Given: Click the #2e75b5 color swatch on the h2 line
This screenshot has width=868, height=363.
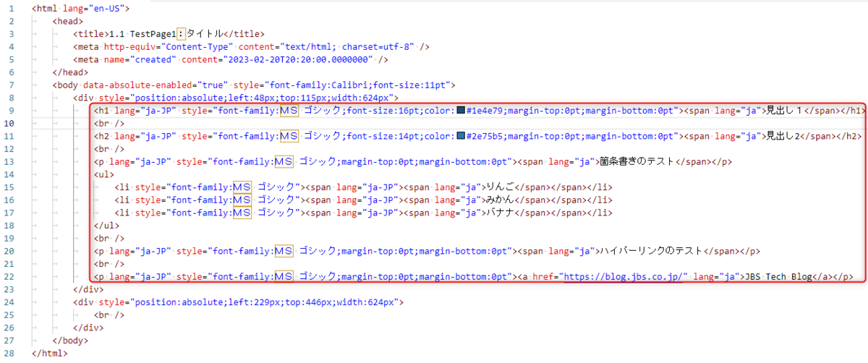Looking at the screenshot, I should 461,137.
